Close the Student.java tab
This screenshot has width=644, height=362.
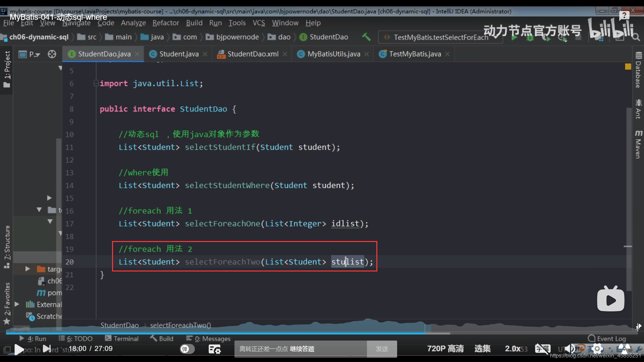tap(205, 54)
